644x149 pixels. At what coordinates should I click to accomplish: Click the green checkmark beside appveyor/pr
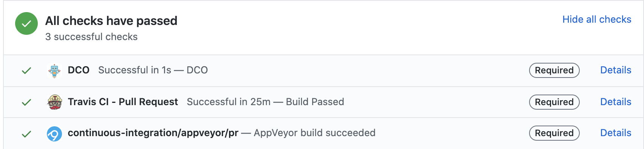pyautogui.click(x=26, y=134)
